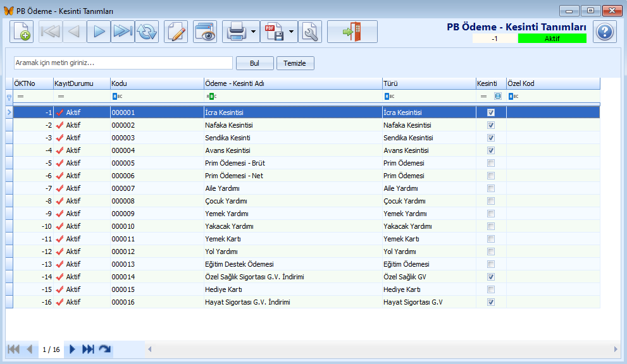Refresh the record list
Screen dimensions: 627x364
pos(147,32)
